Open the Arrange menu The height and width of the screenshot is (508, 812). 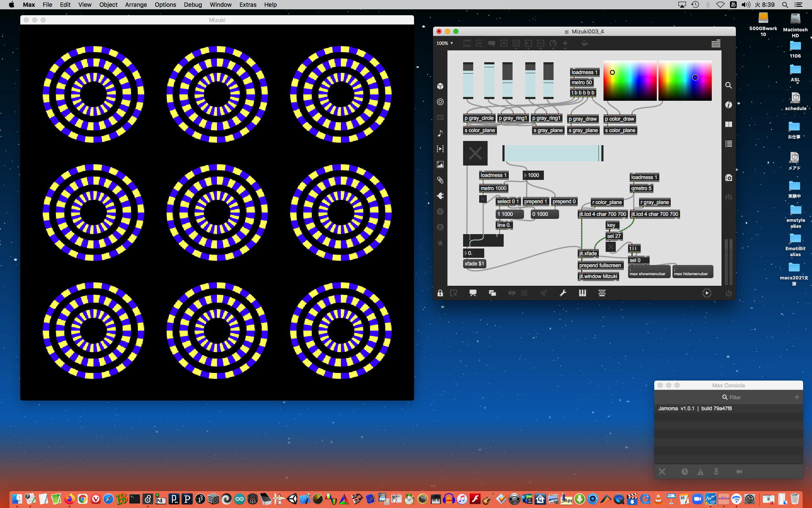click(136, 5)
